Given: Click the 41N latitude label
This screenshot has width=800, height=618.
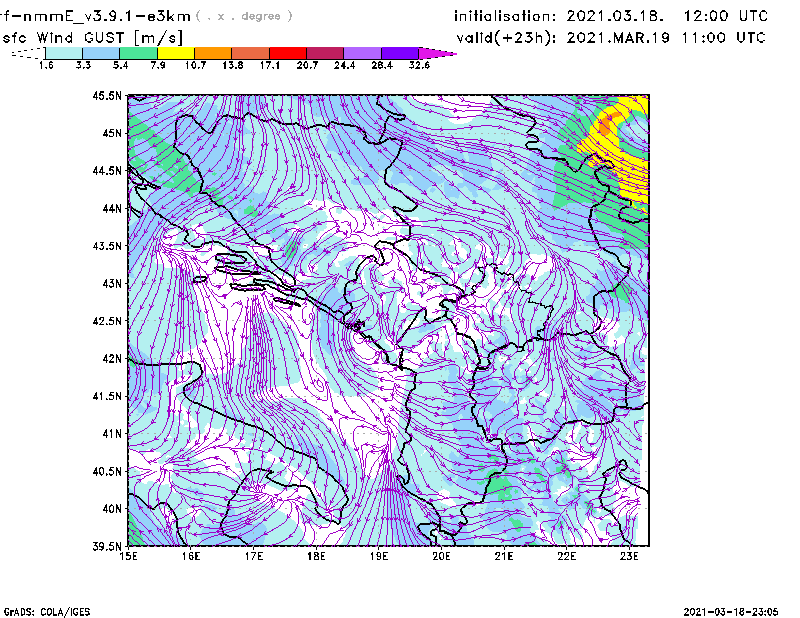Looking at the screenshot, I should pyautogui.click(x=112, y=434).
